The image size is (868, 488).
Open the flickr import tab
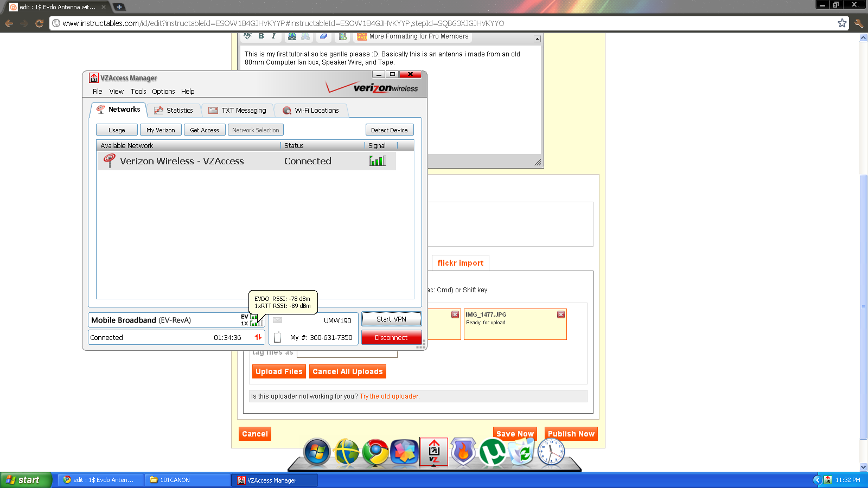coord(461,263)
